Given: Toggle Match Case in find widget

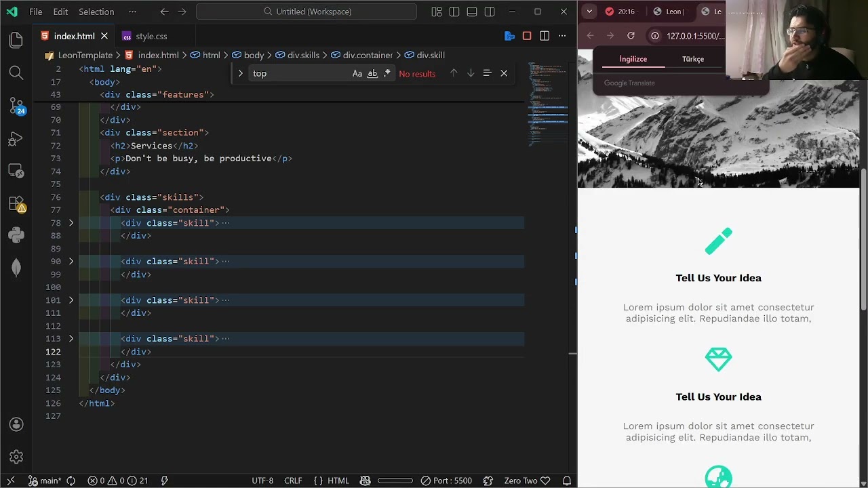Looking at the screenshot, I should (357, 73).
